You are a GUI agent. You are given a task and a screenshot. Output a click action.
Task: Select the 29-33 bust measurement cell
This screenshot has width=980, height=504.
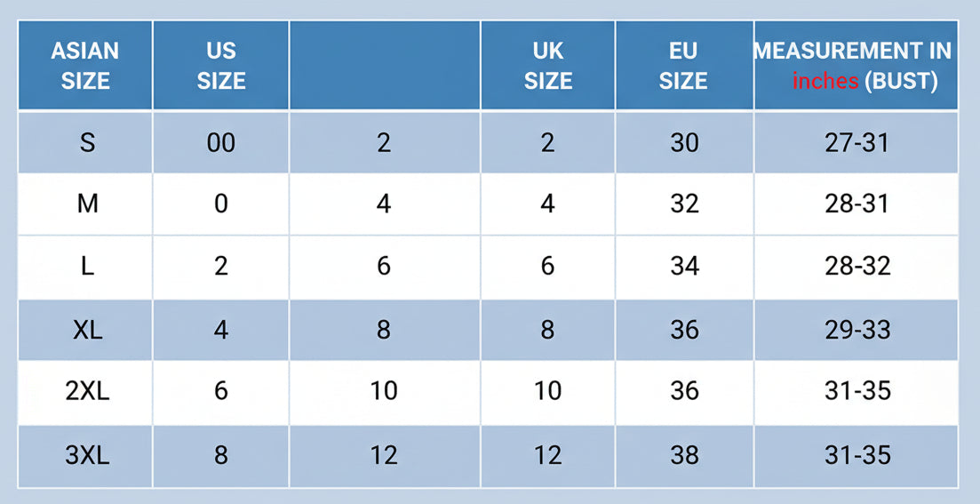pyautogui.click(x=856, y=330)
